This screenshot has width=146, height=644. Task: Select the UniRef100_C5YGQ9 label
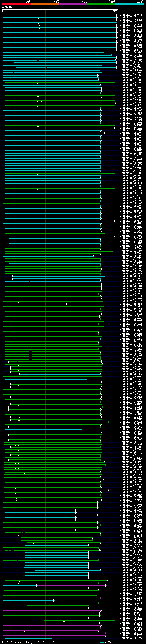click(131, 48)
